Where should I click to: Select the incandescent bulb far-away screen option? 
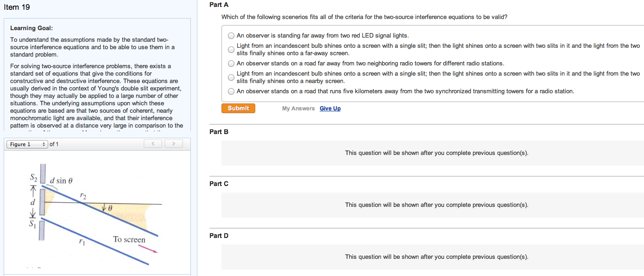point(231,50)
